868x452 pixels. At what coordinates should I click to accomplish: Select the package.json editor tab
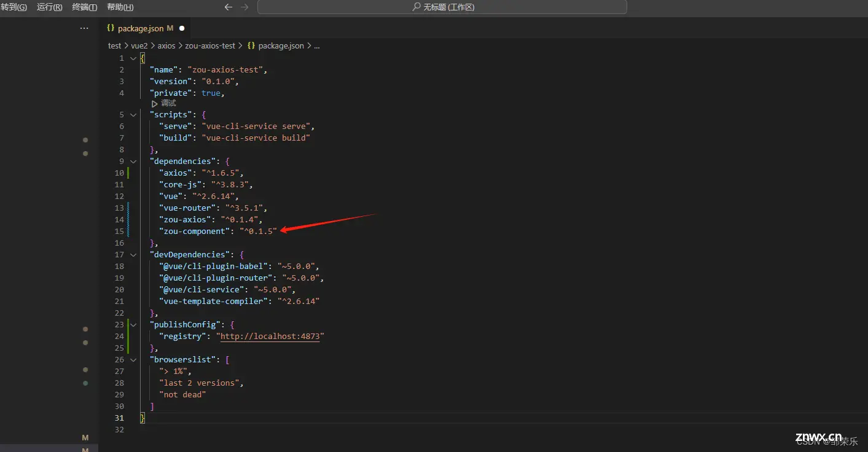145,28
